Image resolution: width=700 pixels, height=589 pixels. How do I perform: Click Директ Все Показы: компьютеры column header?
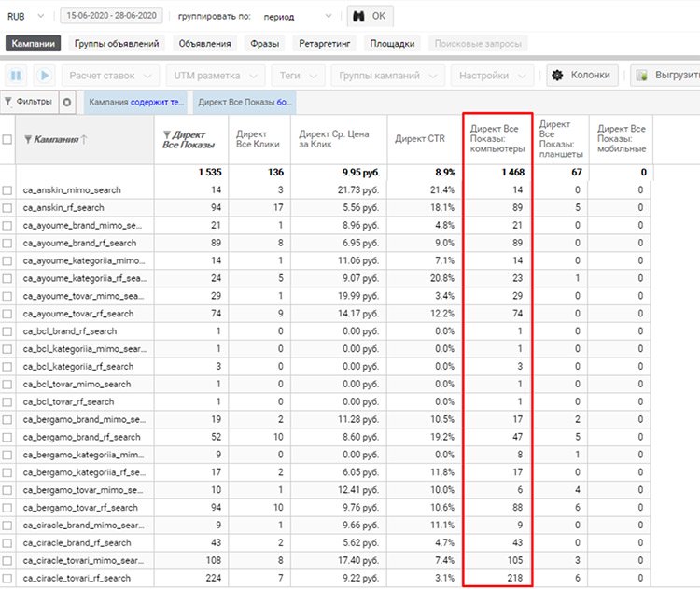[x=497, y=139]
